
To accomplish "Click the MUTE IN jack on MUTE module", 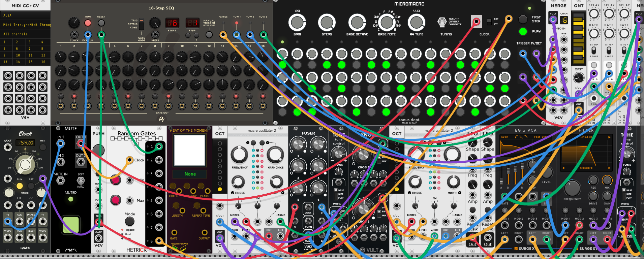I will tap(61, 181).
